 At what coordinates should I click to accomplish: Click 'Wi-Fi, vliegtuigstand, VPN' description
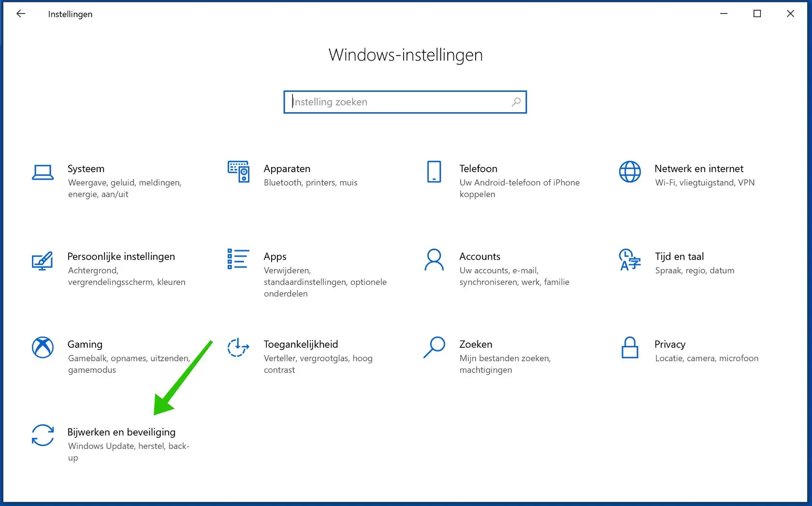pyautogui.click(x=705, y=182)
